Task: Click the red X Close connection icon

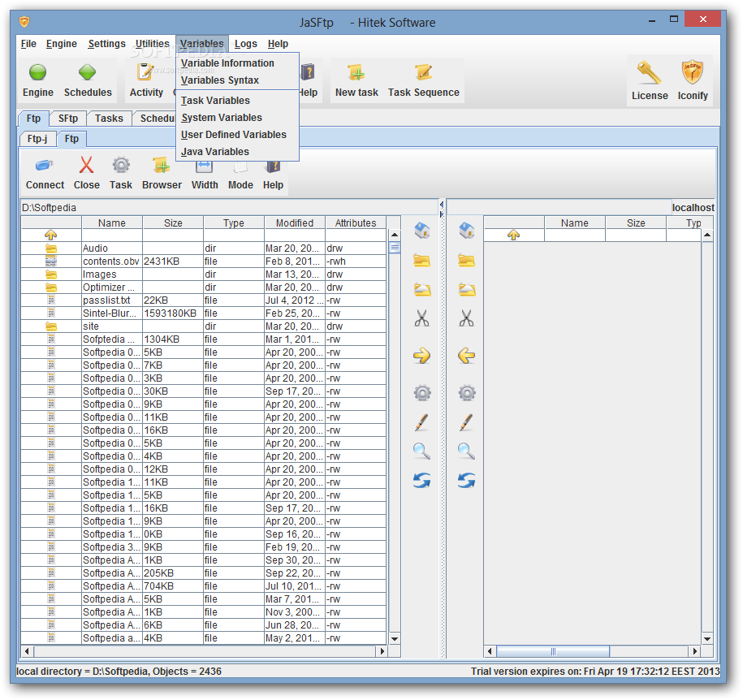Action: [x=86, y=165]
